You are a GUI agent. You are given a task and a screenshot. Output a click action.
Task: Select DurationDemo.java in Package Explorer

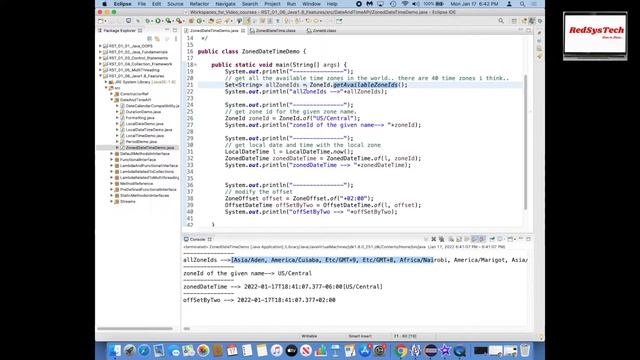pos(143,112)
